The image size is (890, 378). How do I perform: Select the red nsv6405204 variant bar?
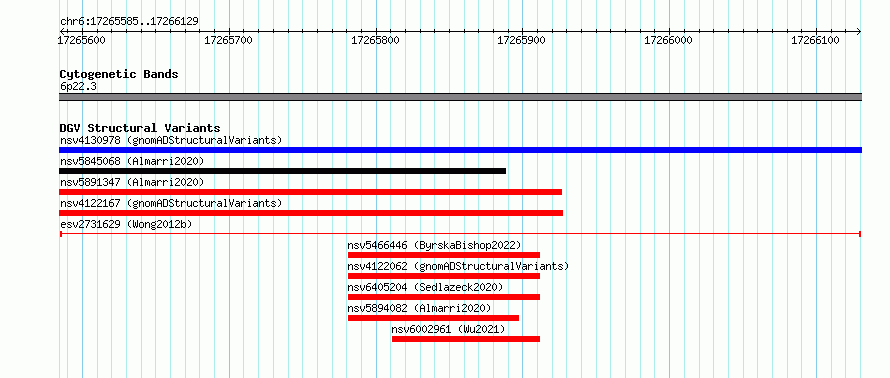coord(444,297)
